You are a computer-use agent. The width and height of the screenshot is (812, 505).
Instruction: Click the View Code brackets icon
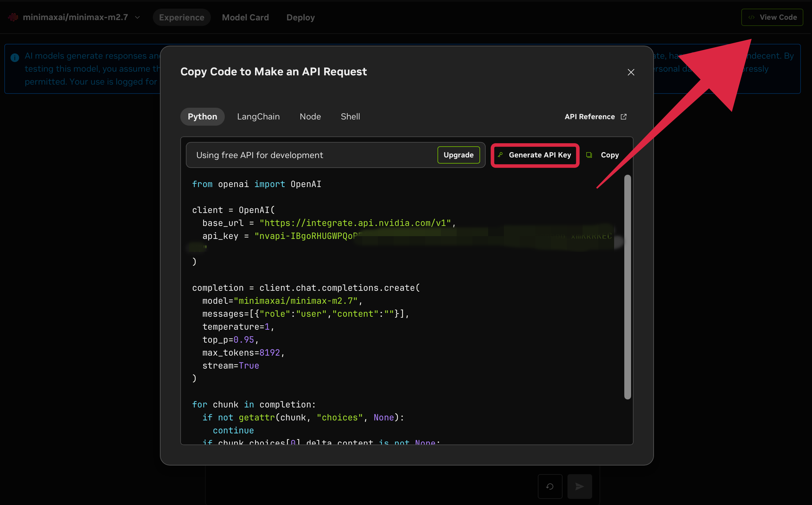(751, 17)
